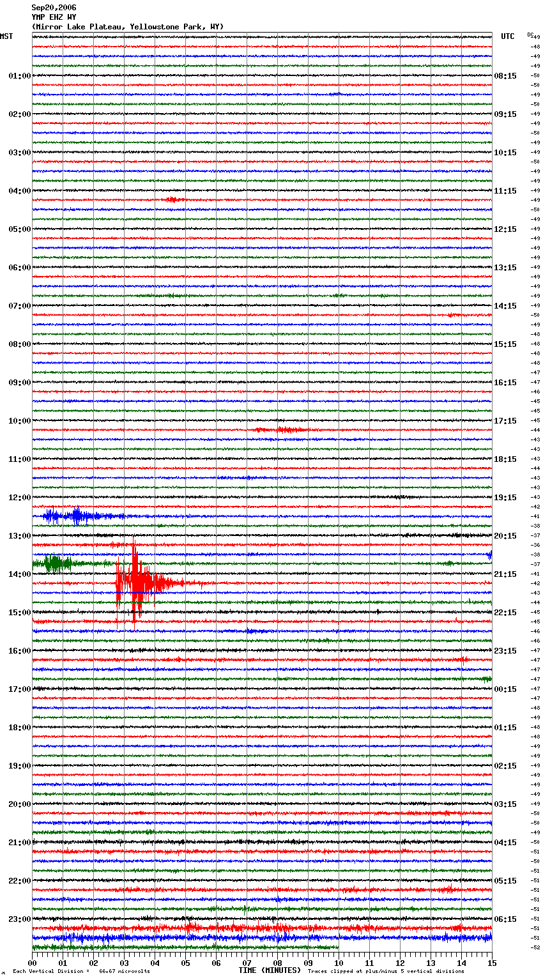Viewport: 543px width, 980px height.
Task: Select the 02:00 MST hour label
Action: point(20,114)
